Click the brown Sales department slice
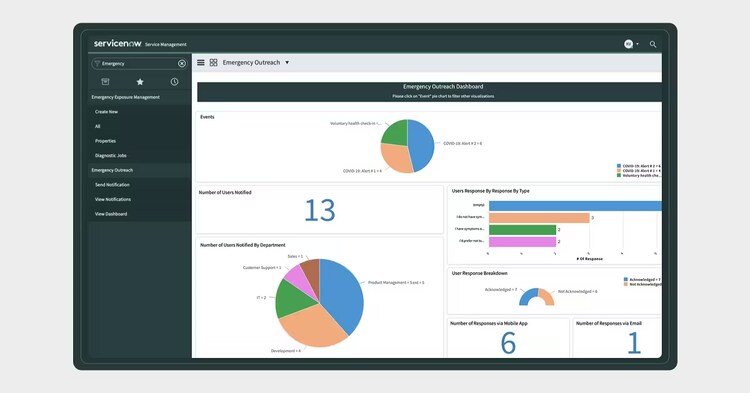This screenshot has width=750, height=393. [311, 273]
